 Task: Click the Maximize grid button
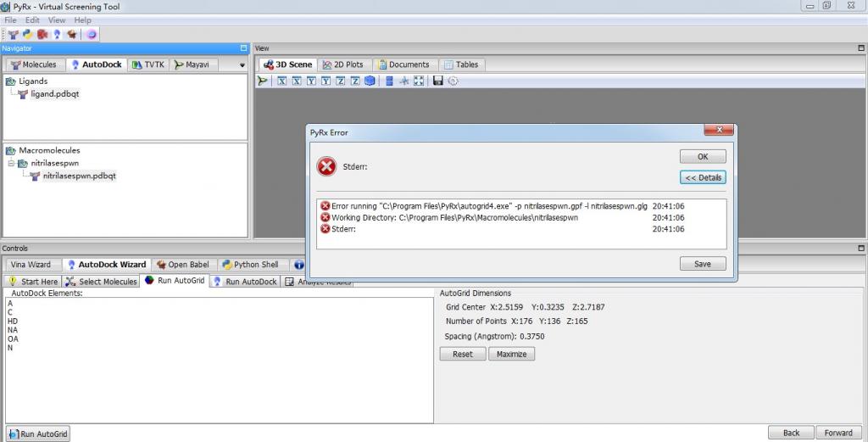(x=511, y=354)
